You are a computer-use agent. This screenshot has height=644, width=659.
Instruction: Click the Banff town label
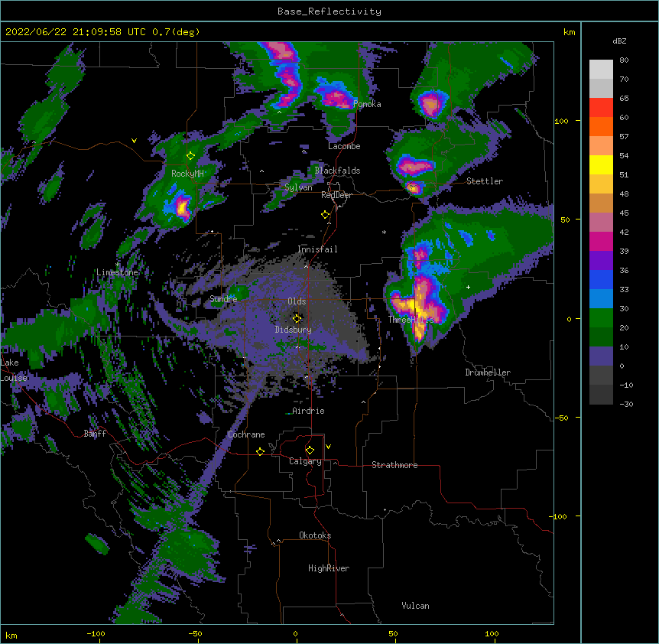click(x=95, y=434)
